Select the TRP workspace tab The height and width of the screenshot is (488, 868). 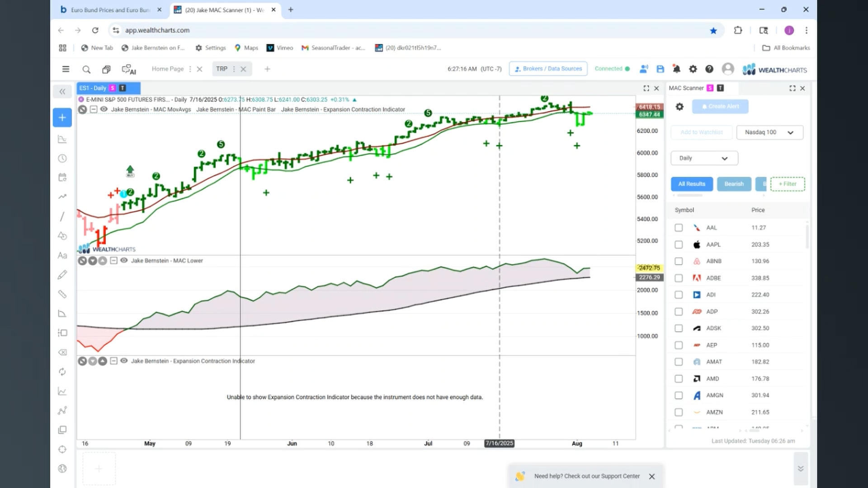click(x=222, y=69)
